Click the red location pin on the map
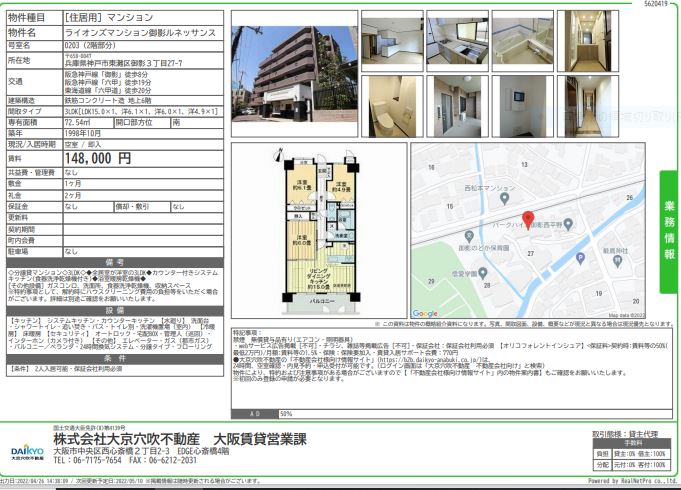This screenshot has width=681, height=490. click(x=528, y=220)
